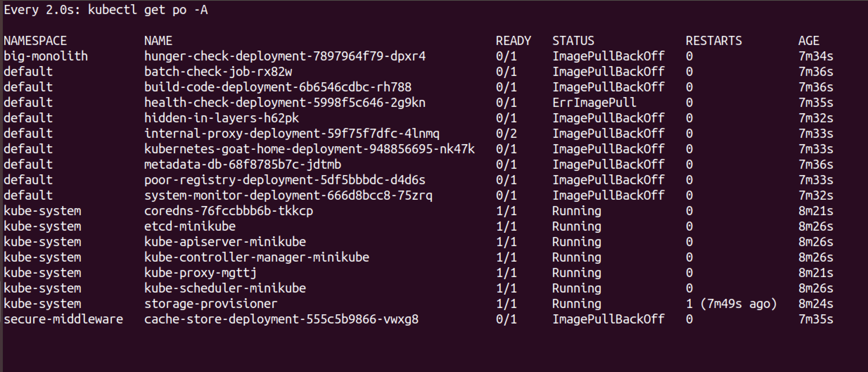The height and width of the screenshot is (372, 868).
Task: Click the system-monitor-deployment pod name
Action: 288,195
